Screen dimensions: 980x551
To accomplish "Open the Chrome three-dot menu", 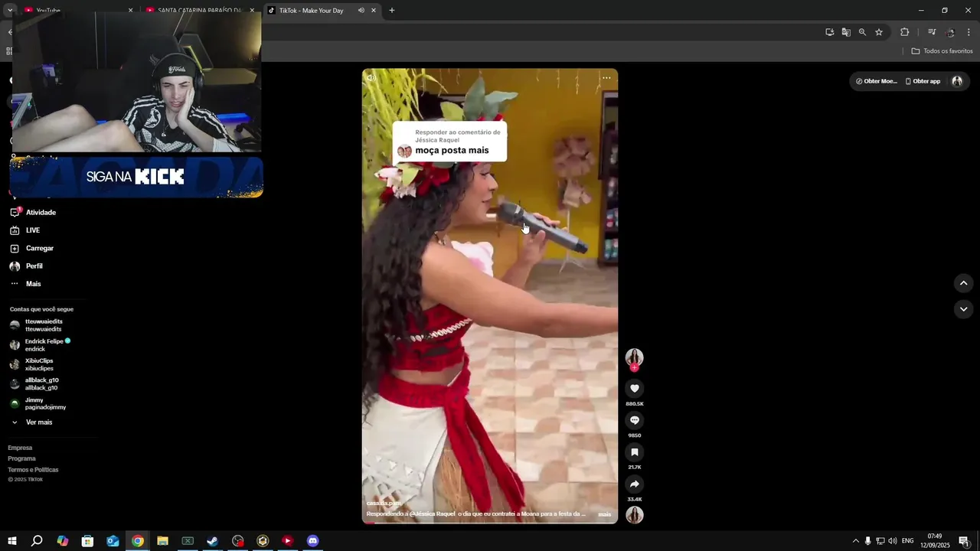I will click(x=969, y=32).
